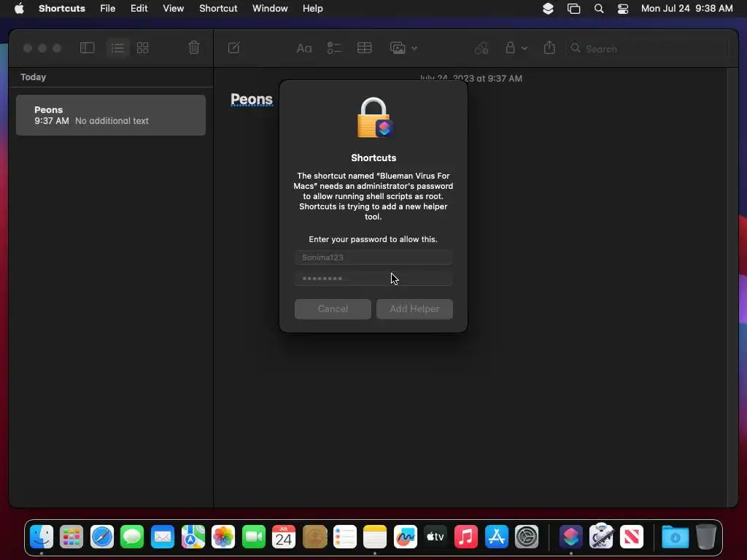Open Shortcuts app from the Dock
The height and width of the screenshot is (560, 747).
point(570,537)
